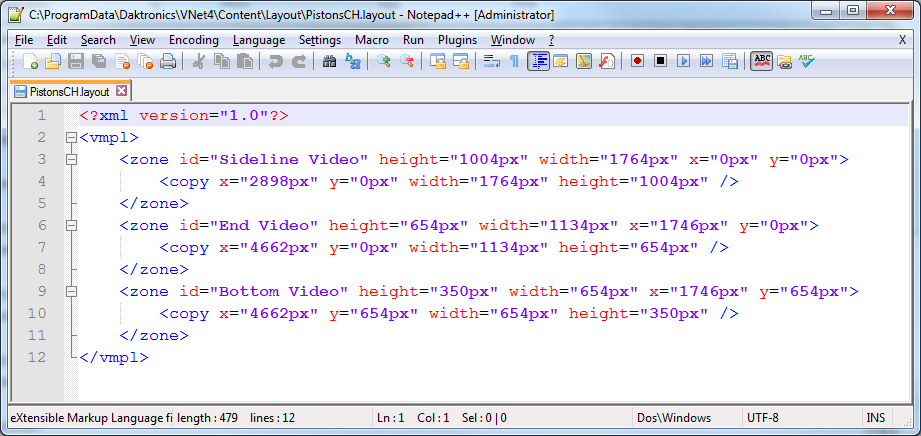Close the PistonsCH.layout tab
This screenshot has width=921, height=436.
(x=122, y=91)
